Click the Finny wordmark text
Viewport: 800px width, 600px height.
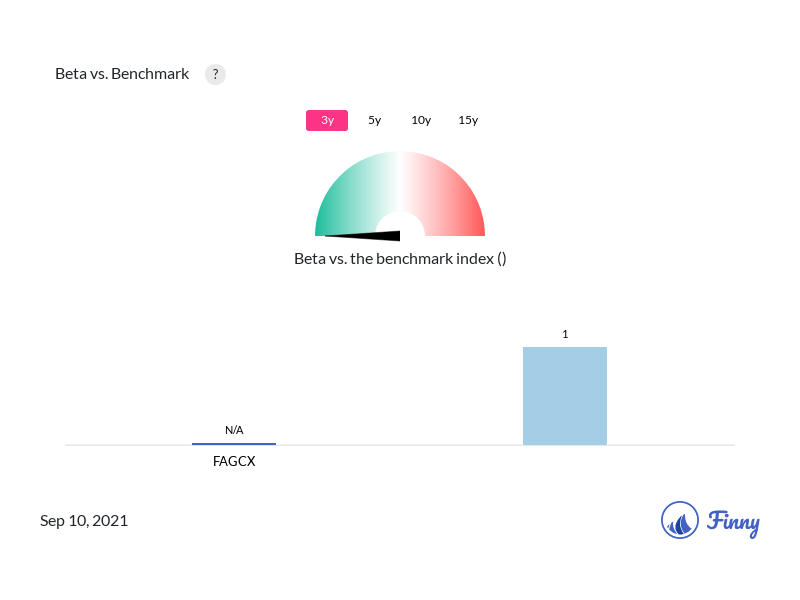(733, 522)
